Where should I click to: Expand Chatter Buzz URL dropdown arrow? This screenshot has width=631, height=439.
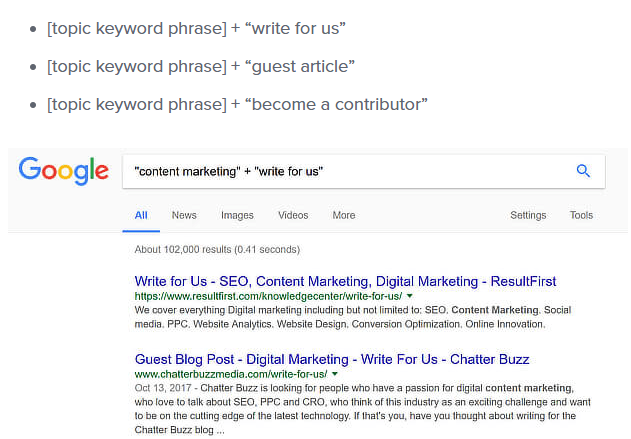tap(335, 374)
